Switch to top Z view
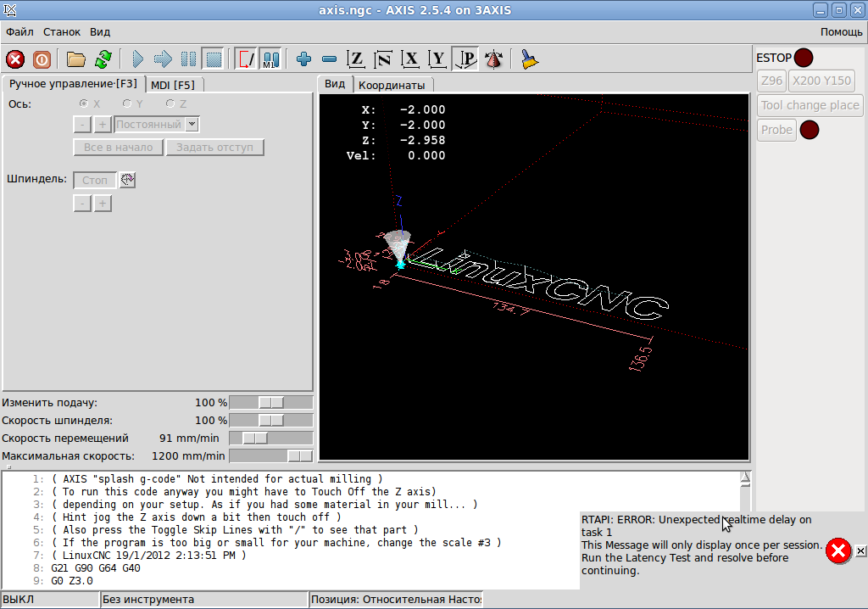868x609 pixels. 355,59
